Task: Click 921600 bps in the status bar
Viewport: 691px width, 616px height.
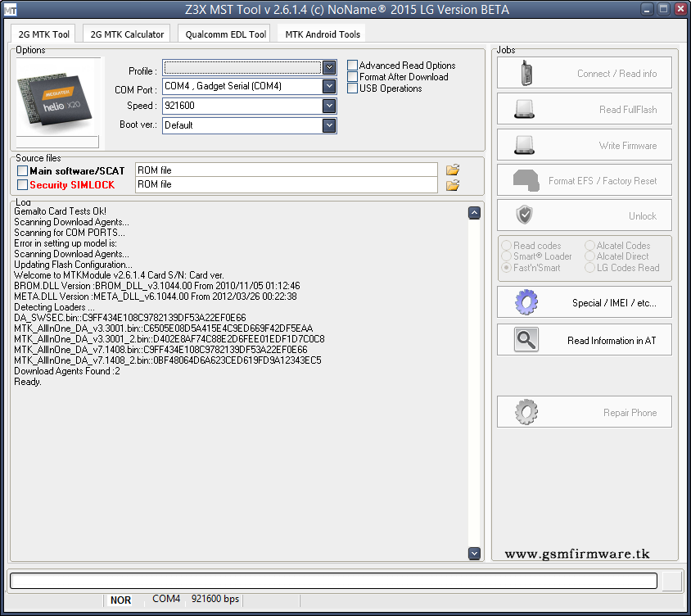Action: (215, 599)
